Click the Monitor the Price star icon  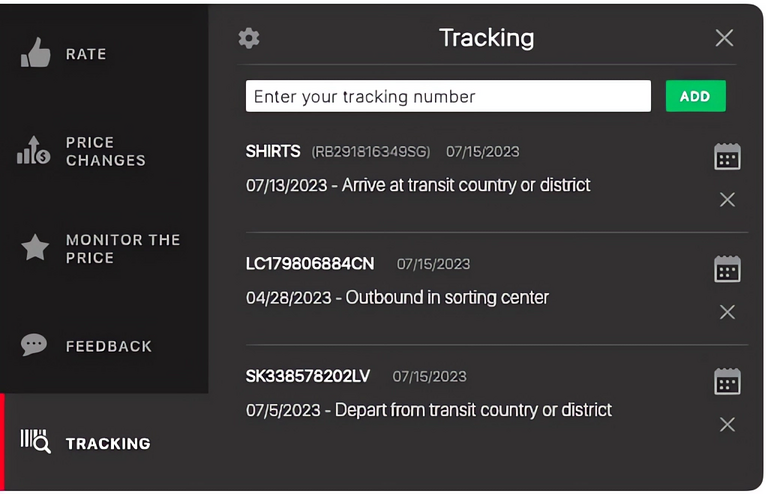[x=35, y=248]
